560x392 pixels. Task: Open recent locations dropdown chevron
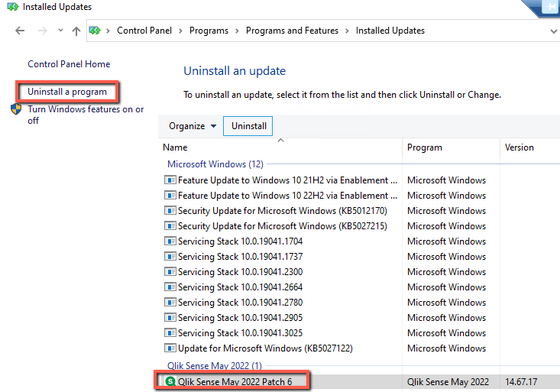pyautogui.click(x=60, y=31)
